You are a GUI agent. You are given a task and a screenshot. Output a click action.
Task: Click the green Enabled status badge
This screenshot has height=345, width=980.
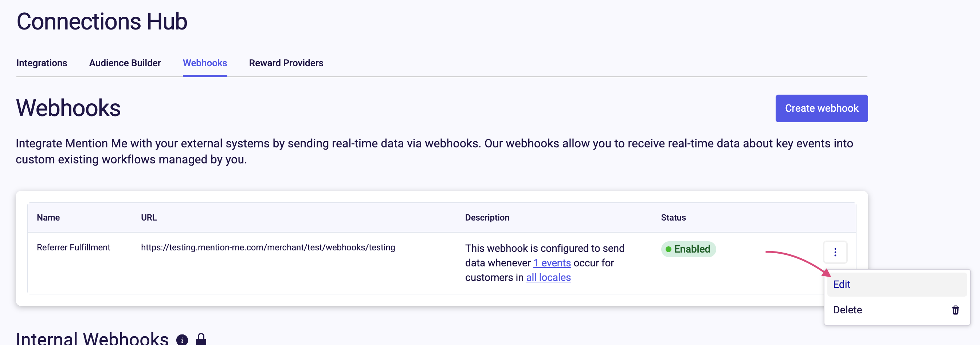click(x=688, y=249)
